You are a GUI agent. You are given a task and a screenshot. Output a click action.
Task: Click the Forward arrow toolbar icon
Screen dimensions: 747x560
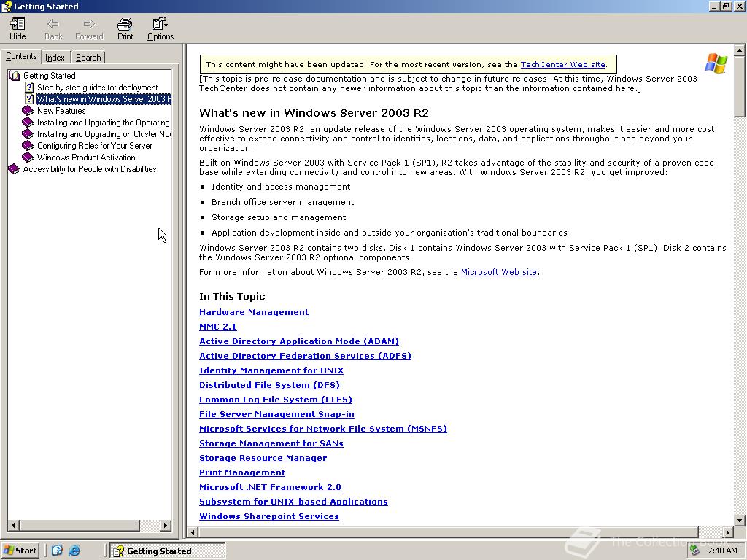(89, 28)
